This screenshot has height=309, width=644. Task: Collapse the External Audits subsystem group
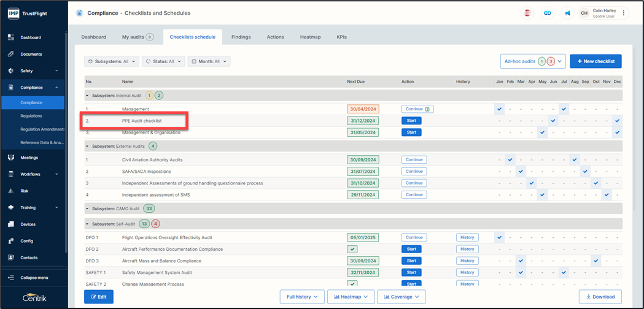(87, 147)
